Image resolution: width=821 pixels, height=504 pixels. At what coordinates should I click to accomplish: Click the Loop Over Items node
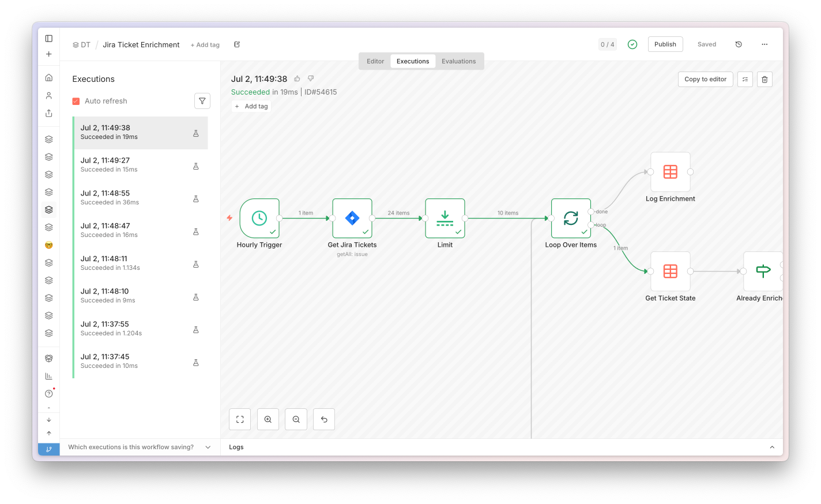pos(571,218)
